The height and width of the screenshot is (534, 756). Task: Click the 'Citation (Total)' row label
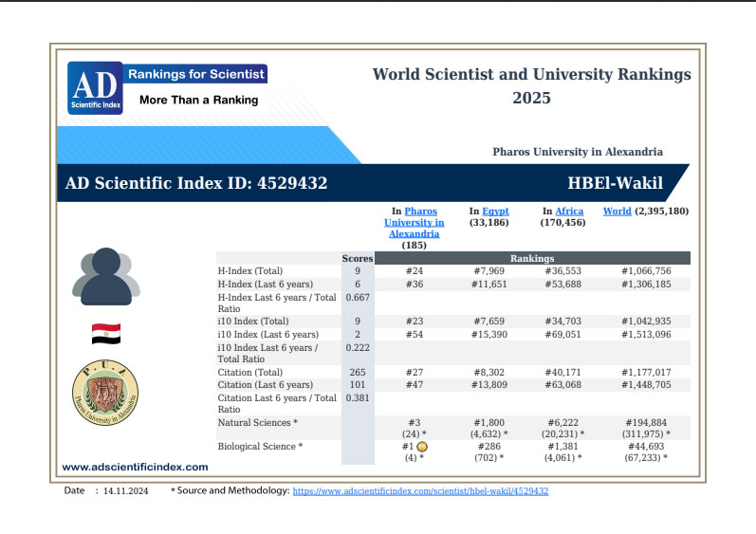point(250,372)
